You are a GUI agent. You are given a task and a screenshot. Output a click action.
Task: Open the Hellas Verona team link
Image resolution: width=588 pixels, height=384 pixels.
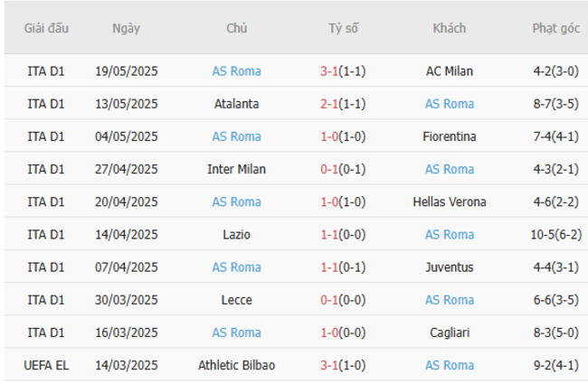tap(449, 201)
